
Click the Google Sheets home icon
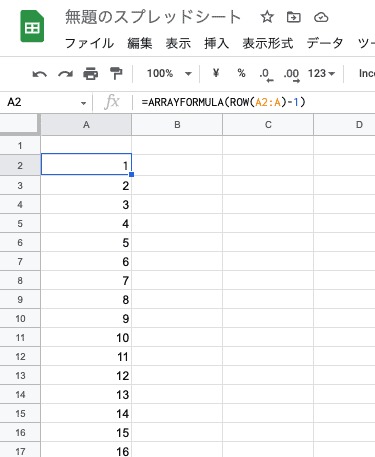click(32, 26)
